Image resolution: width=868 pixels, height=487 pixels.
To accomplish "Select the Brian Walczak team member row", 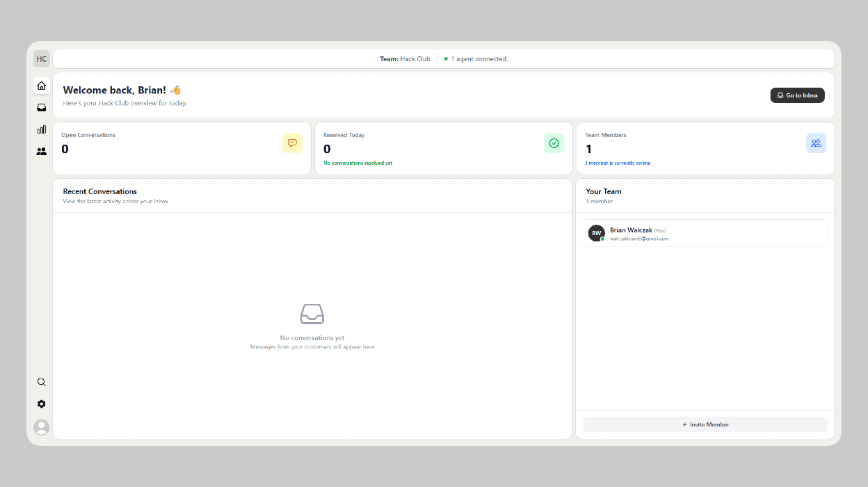I will [705, 233].
